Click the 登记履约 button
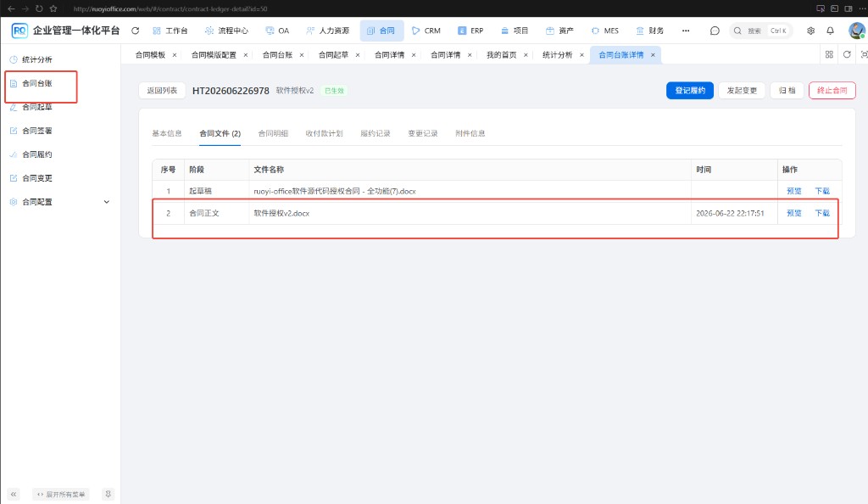Viewport: 868px width, 504px height. click(x=690, y=90)
